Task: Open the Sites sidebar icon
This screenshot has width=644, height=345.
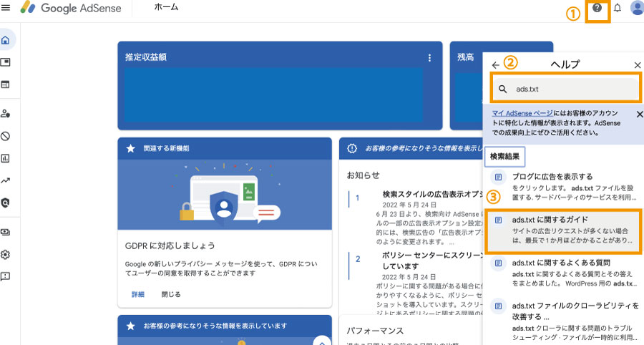Action: pyautogui.click(x=5, y=84)
